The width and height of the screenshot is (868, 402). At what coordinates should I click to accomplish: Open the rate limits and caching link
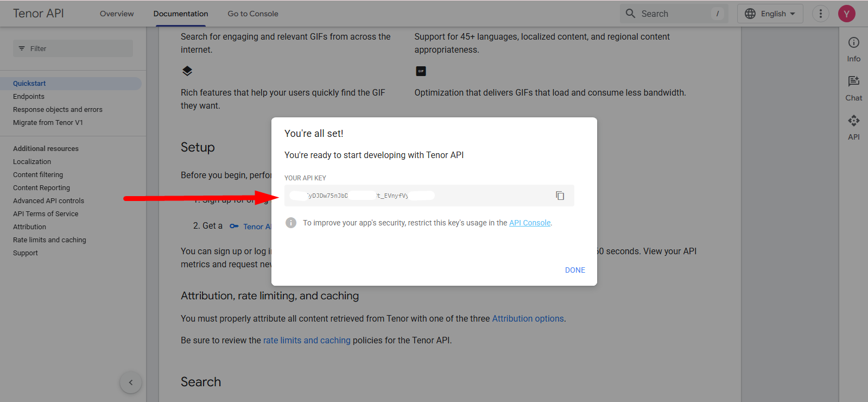tap(307, 340)
